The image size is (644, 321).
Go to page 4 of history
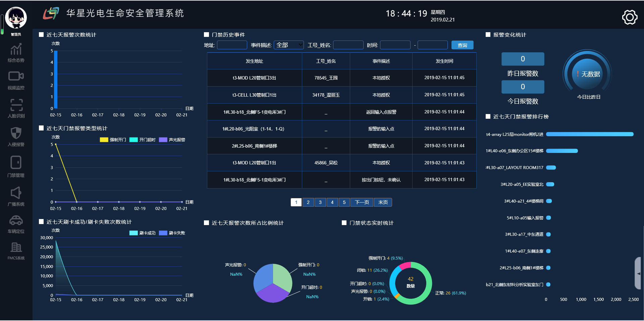point(332,202)
